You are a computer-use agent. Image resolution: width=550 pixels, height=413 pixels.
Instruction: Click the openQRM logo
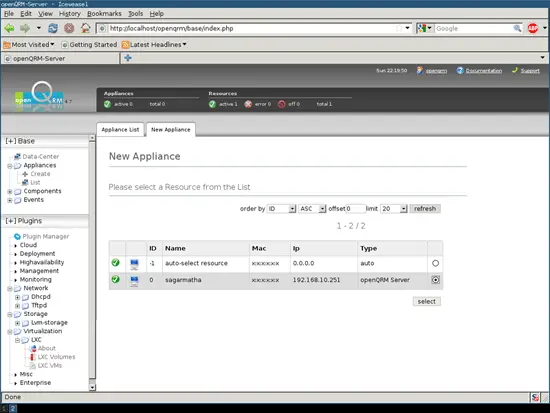[40, 95]
